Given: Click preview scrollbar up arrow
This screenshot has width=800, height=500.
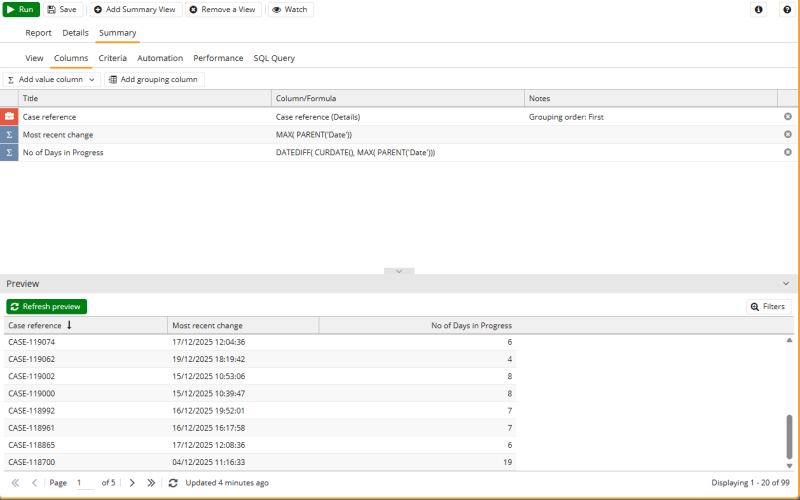Looking at the screenshot, I should (x=789, y=340).
